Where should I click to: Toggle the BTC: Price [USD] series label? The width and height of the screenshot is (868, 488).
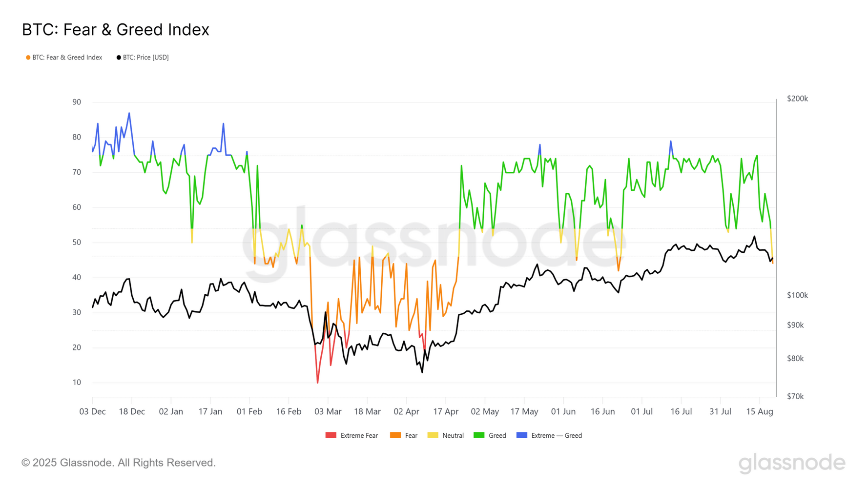(x=145, y=58)
